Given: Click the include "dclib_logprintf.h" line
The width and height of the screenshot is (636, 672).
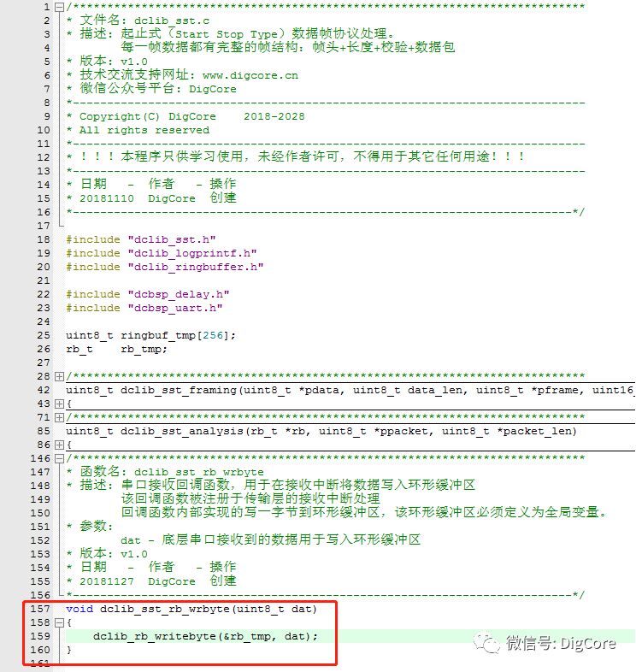Looking at the screenshot, I should point(162,253).
